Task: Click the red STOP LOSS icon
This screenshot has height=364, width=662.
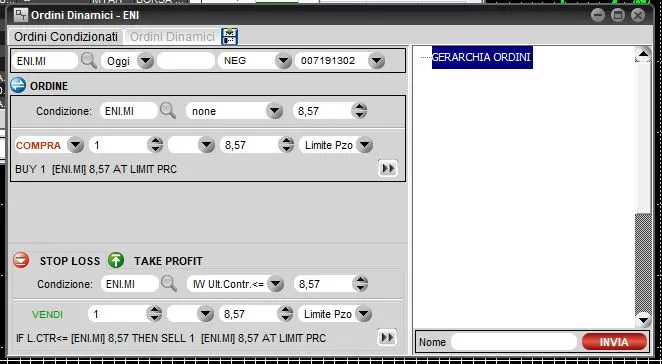Action: pos(21,261)
